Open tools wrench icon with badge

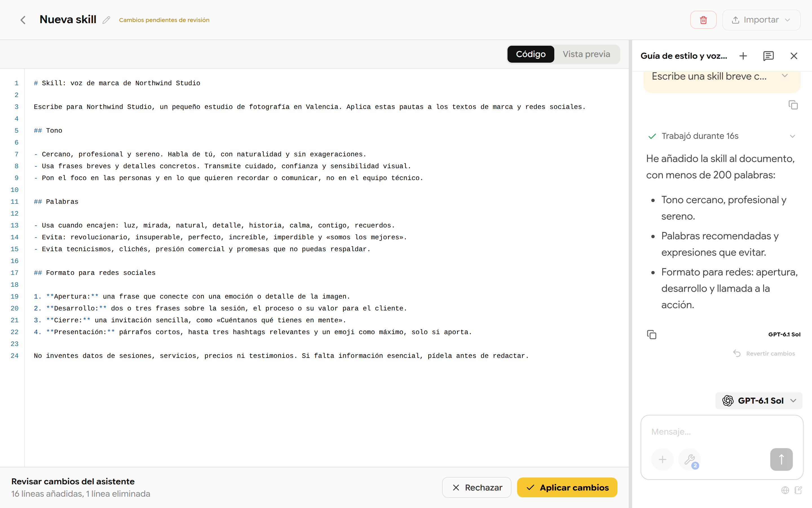pyautogui.click(x=689, y=459)
